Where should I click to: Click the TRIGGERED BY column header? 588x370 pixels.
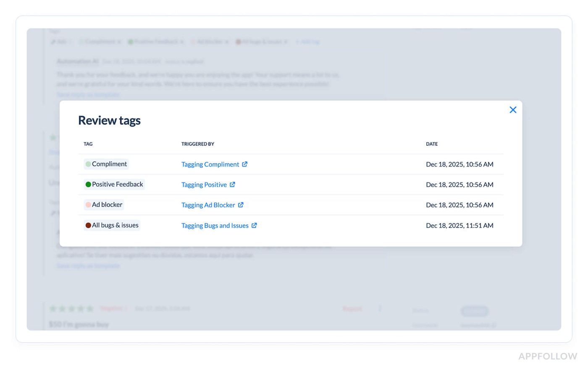198,144
